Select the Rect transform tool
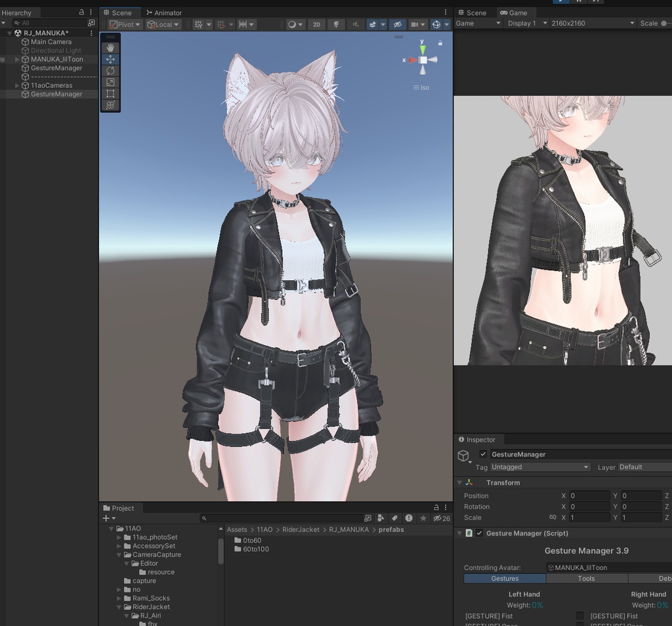Viewport: 672px width, 626px height. click(x=110, y=93)
